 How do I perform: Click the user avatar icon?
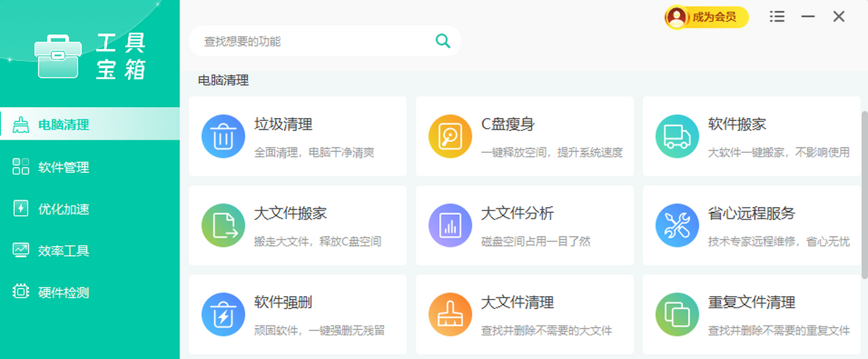(x=677, y=17)
